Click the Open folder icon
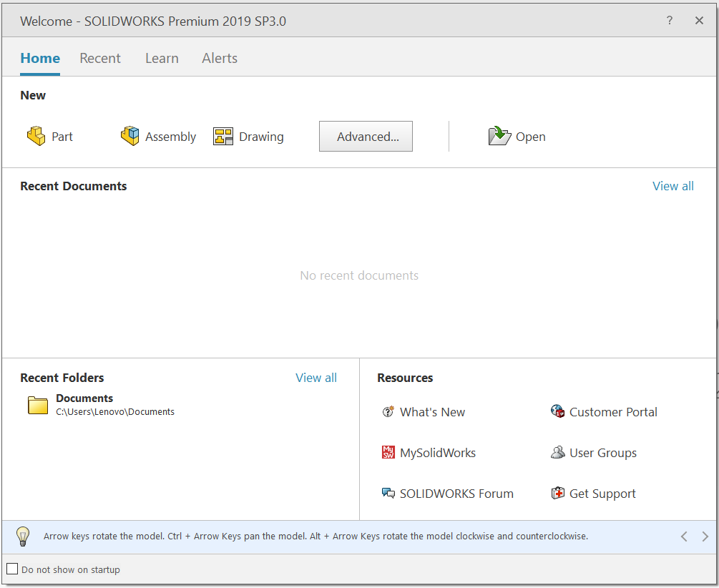The width and height of the screenshot is (719, 588). 499,136
